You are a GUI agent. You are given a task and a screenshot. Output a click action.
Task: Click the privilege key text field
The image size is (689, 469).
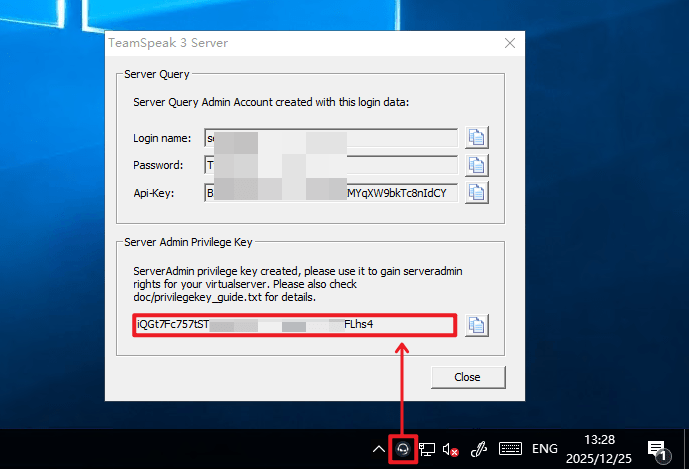tap(294, 325)
